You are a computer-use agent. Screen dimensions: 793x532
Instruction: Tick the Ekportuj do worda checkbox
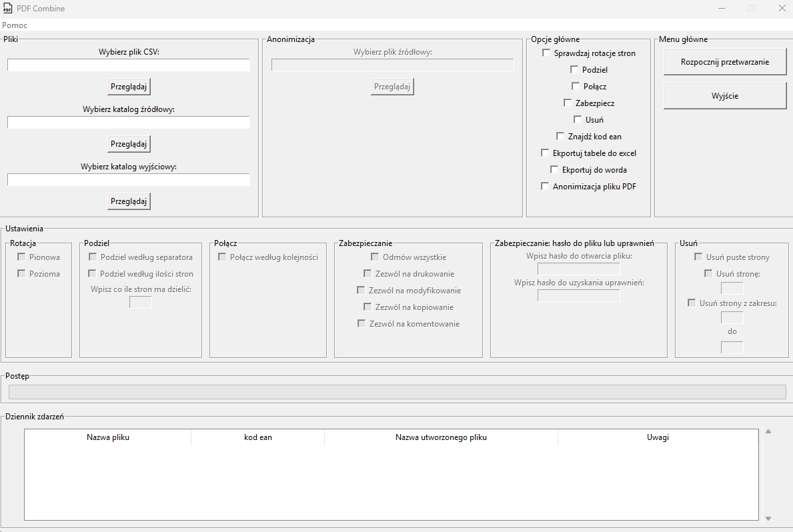pos(554,170)
